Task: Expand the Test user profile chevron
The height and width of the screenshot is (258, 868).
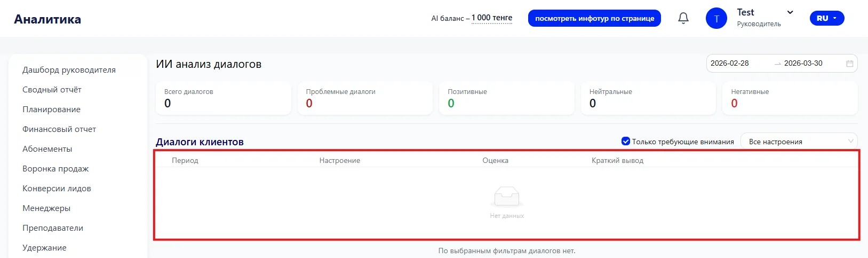Action: click(790, 12)
